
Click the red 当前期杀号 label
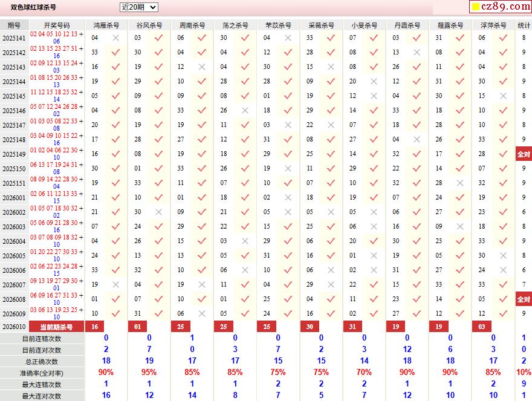[x=57, y=327]
